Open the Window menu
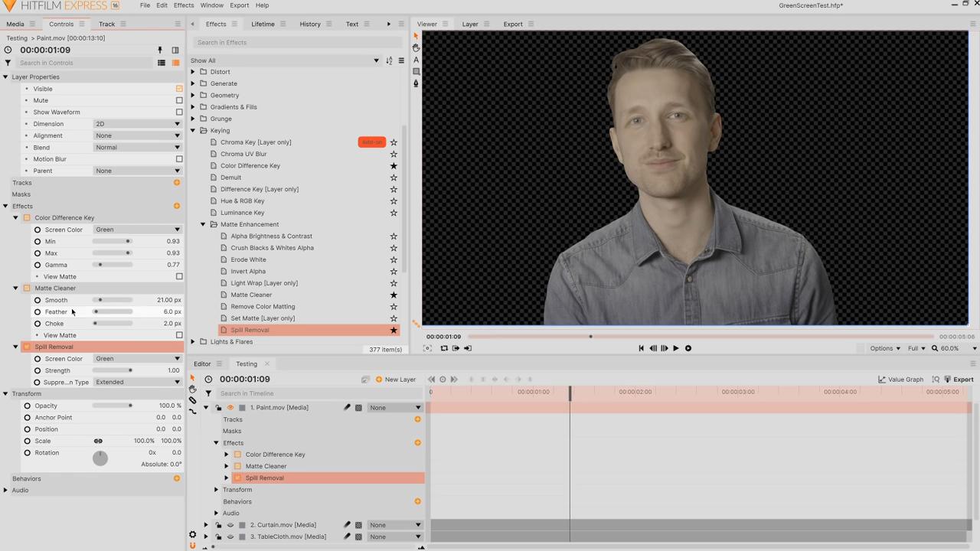980x551 pixels. 212,5
